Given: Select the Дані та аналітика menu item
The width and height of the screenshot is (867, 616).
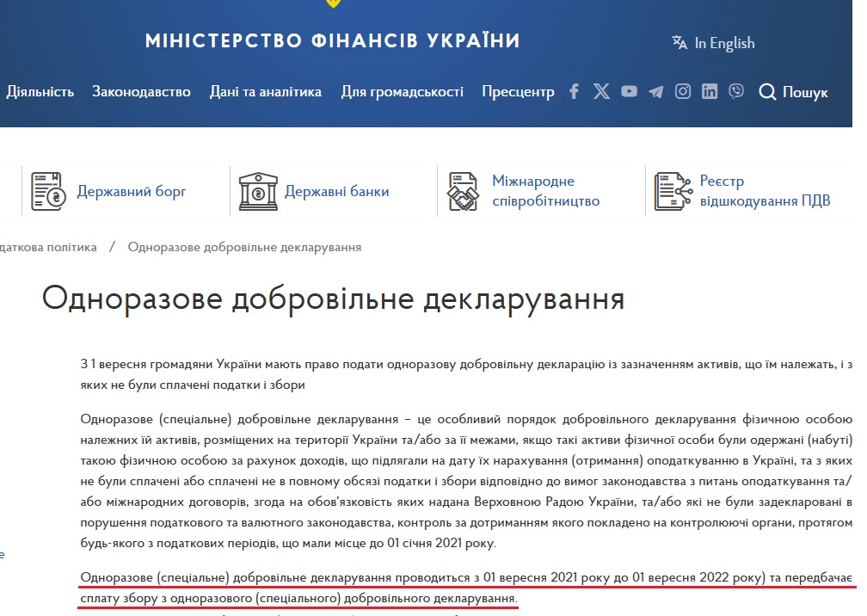Looking at the screenshot, I should [x=266, y=91].
